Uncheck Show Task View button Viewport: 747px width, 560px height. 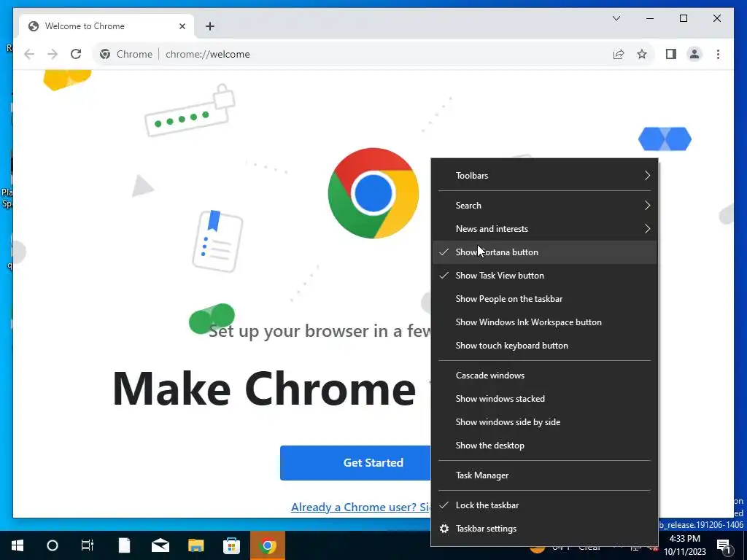point(544,276)
